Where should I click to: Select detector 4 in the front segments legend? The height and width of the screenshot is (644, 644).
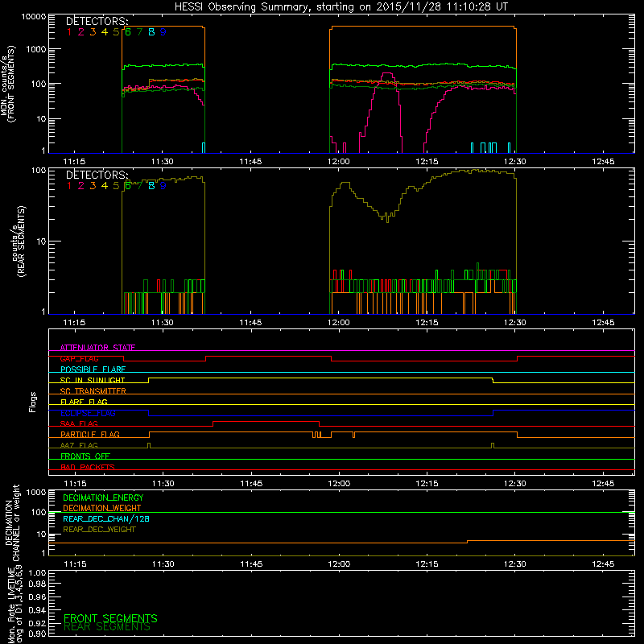click(x=105, y=31)
